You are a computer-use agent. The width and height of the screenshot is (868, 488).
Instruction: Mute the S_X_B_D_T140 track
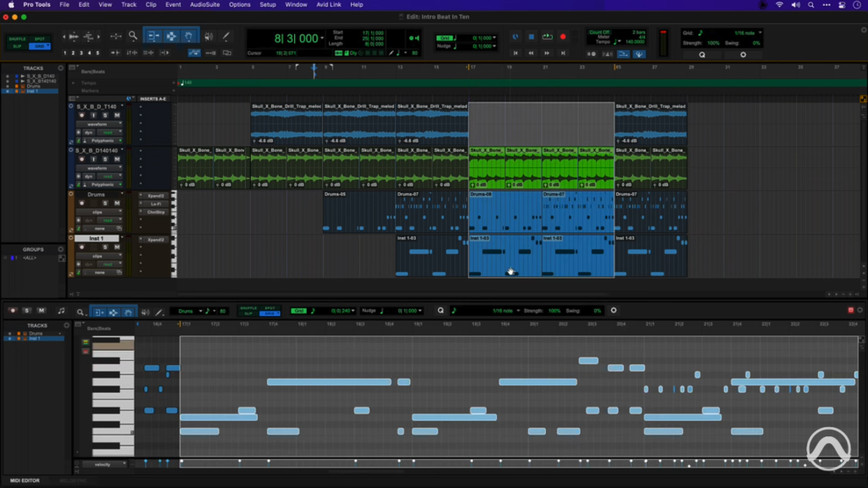click(x=117, y=115)
